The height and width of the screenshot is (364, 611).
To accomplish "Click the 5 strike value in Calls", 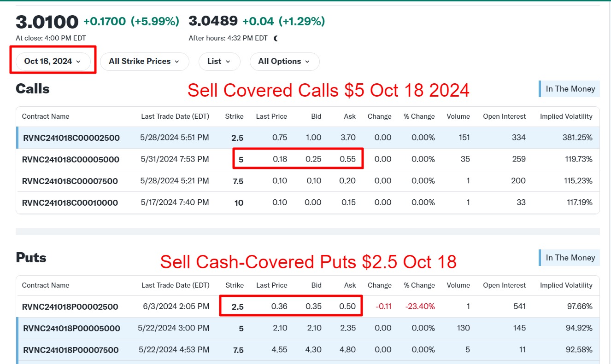I will tap(241, 160).
